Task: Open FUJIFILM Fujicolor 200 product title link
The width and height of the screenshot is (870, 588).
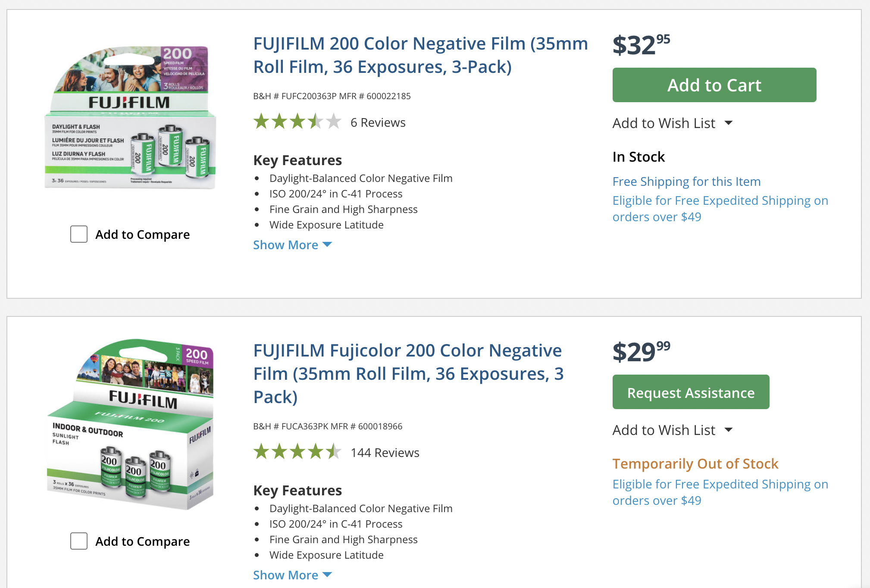Action: click(x=408, y=373)
